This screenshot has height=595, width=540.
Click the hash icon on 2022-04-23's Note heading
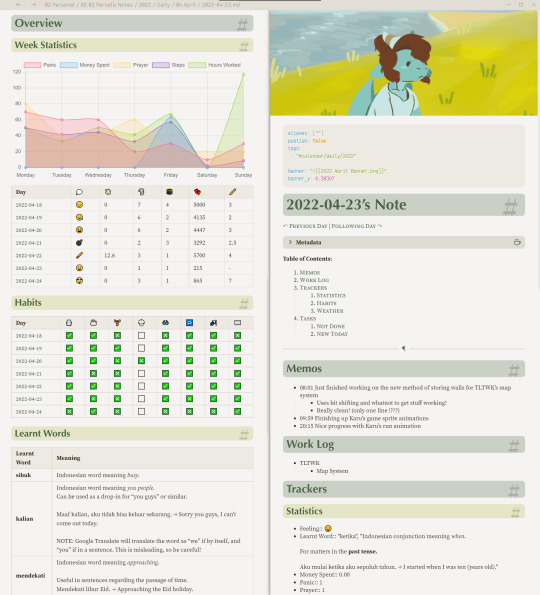click(511, 207)
